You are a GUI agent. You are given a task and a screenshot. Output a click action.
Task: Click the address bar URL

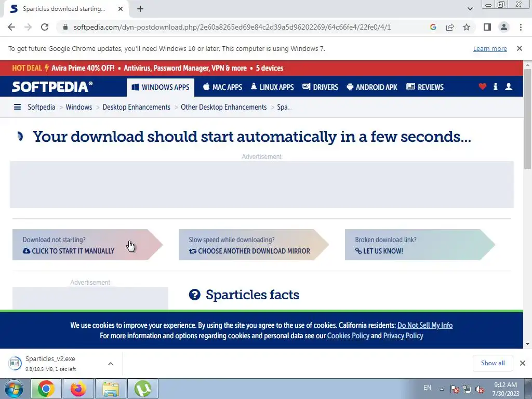coord(232,27)
